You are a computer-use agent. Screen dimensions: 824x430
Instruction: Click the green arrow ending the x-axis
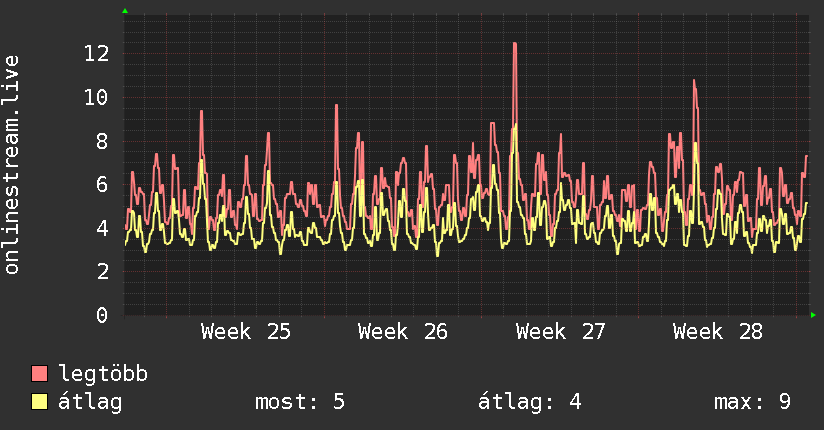813,315
